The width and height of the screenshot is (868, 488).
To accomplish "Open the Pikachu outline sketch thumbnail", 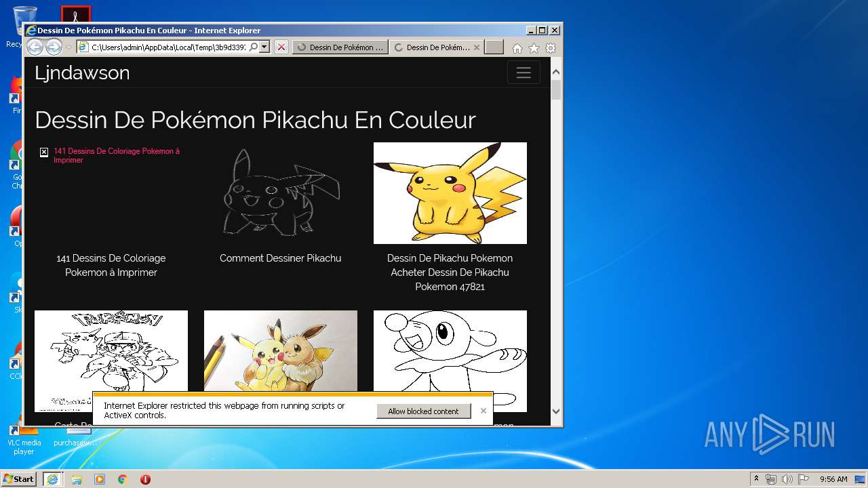I will point(281,193).
